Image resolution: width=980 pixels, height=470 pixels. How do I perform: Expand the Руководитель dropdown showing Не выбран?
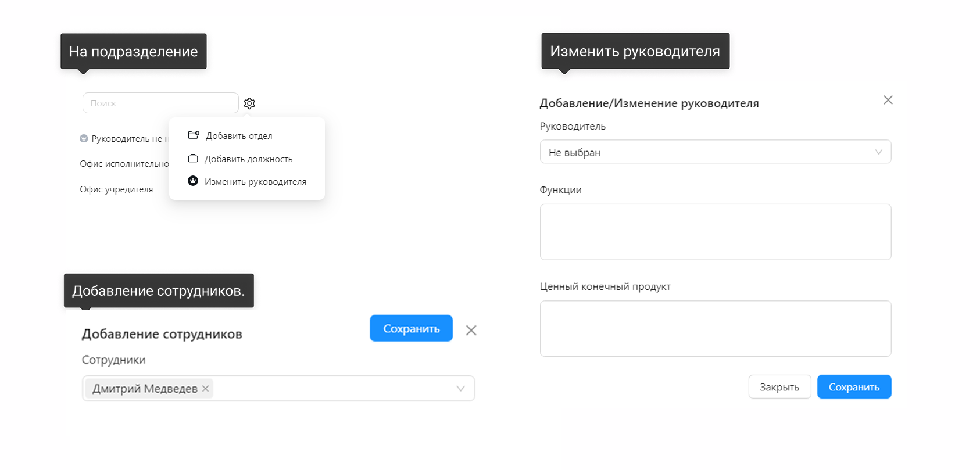coord(716,152)
